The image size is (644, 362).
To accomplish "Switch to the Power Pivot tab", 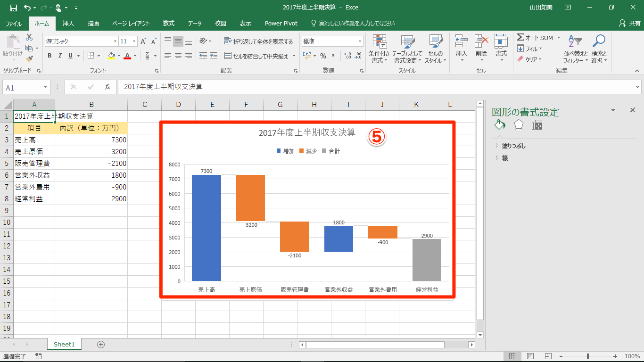I will 281,24.
